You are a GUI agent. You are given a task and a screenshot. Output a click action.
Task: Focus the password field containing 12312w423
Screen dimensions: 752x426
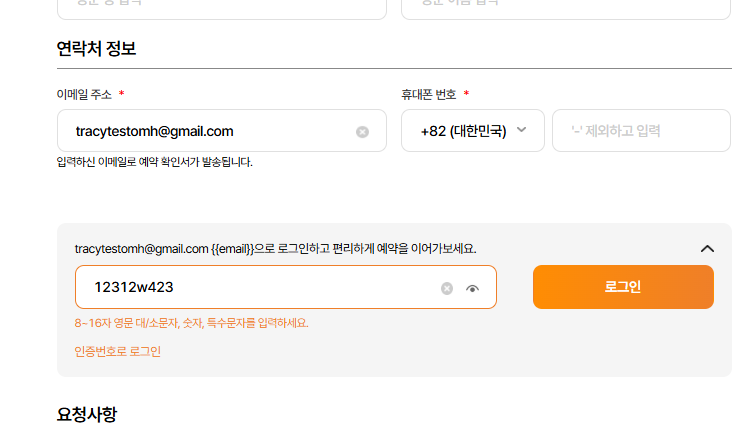coord(250,287)
